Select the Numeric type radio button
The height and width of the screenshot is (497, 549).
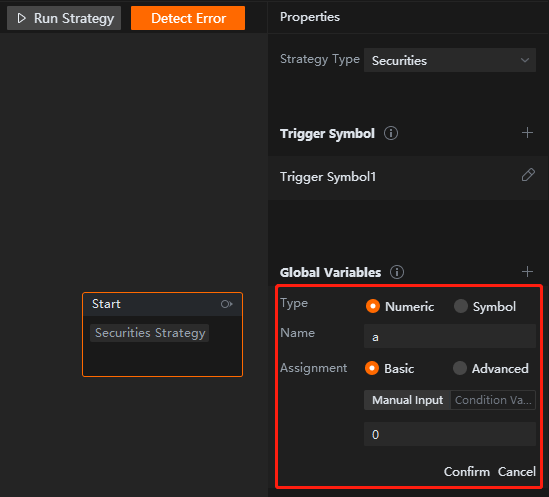373,306
